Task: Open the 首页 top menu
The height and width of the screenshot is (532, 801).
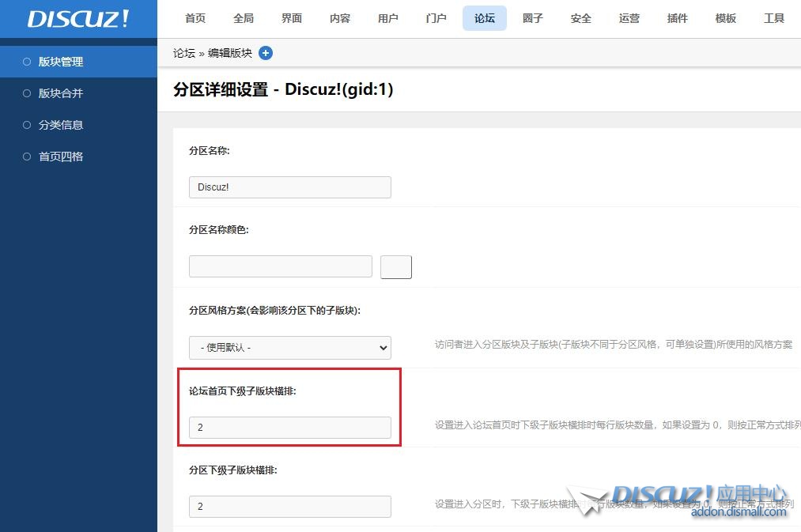Action: pos(195,18)
